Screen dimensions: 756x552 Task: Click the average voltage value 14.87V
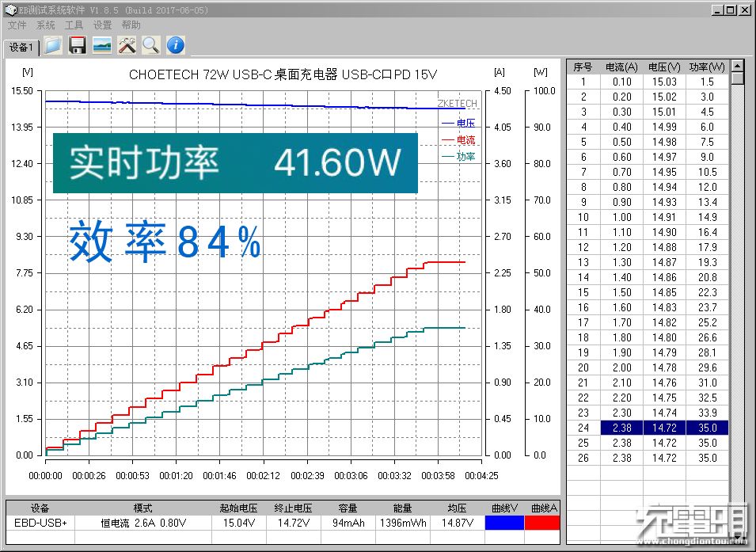click(x=457, y=523)
